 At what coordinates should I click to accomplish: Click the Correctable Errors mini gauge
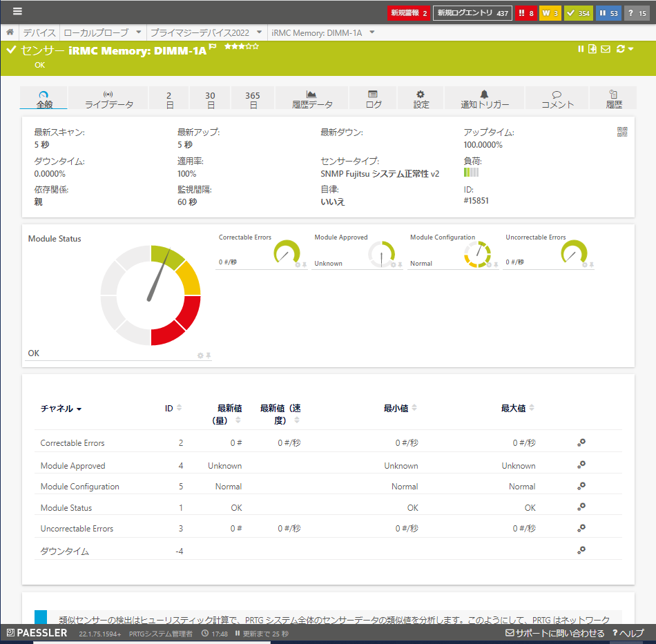[x=287, y=252]
